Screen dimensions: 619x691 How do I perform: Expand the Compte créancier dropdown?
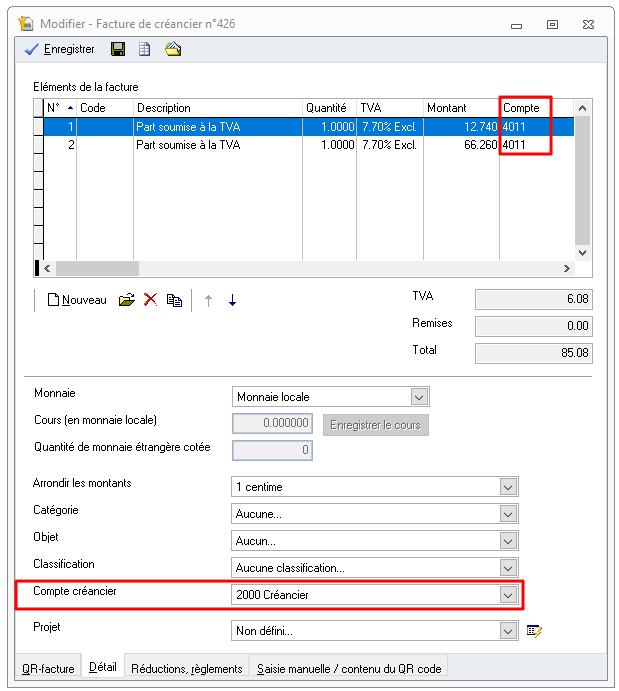click(509, 595)
